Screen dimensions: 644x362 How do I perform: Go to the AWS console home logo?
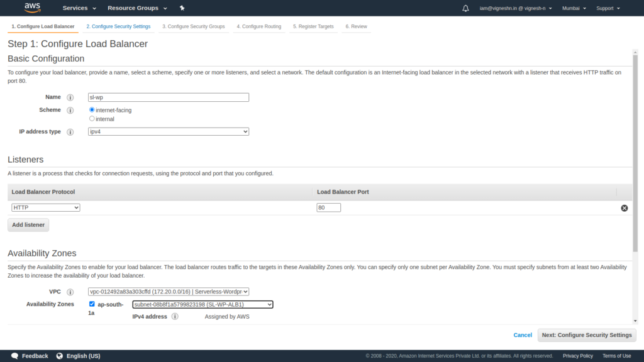click(x=33, y=8)
